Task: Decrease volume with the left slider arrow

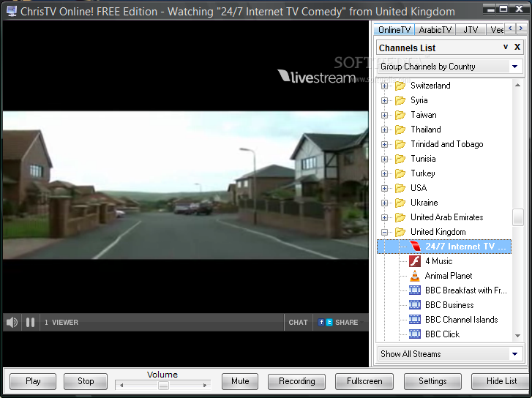Action: click(x=121, y=386)
